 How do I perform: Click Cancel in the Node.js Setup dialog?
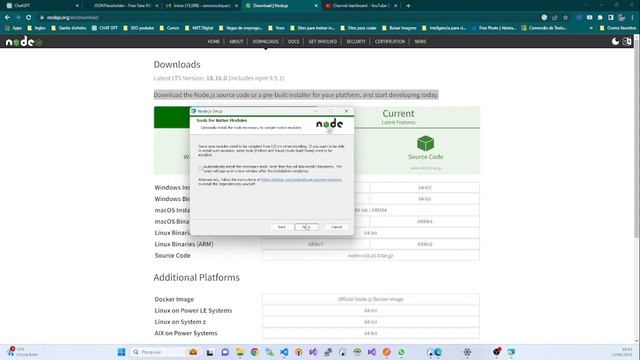(x=337, y=227)
